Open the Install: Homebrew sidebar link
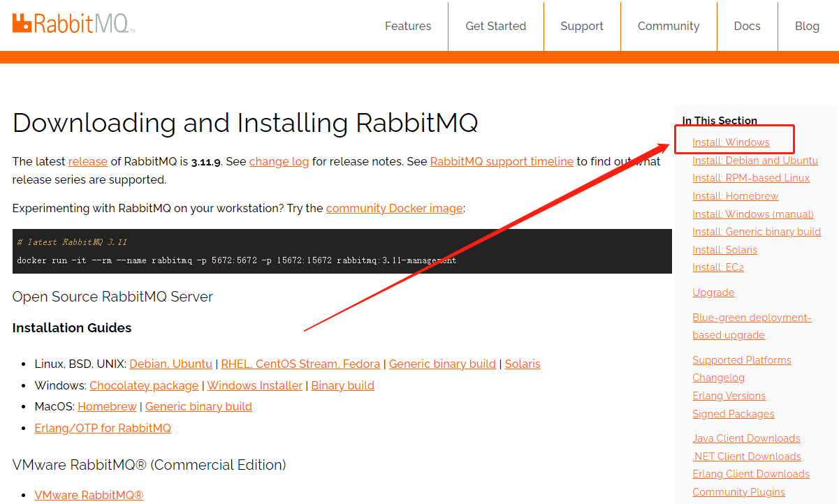The height and width of the screenshot is (504, 839). click(735, 195)
